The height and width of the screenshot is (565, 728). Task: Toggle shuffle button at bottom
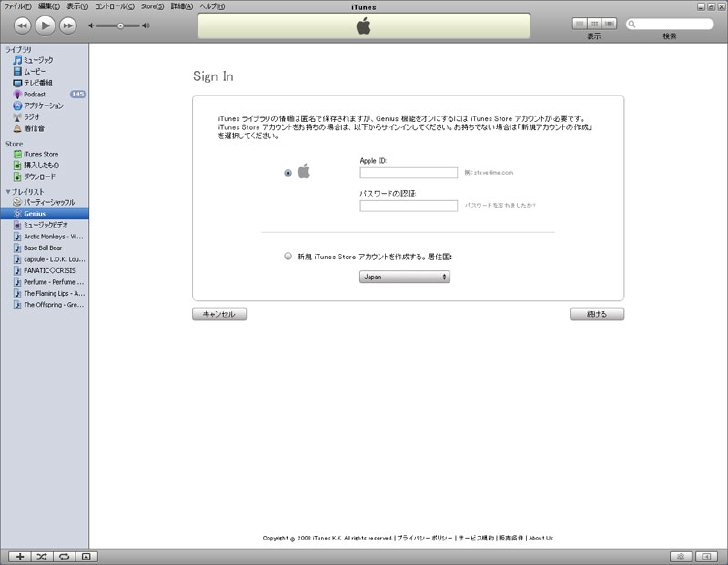42,556
